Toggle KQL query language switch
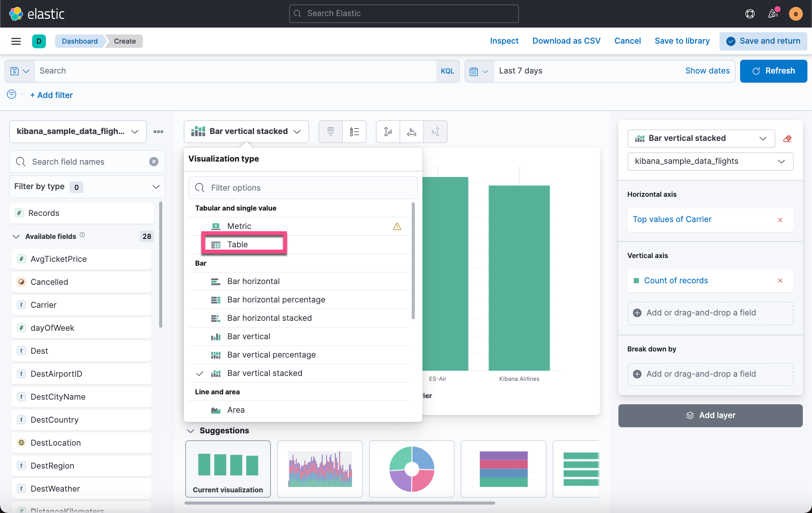This screenshot has width=812, height=513. tap(447, 71)
